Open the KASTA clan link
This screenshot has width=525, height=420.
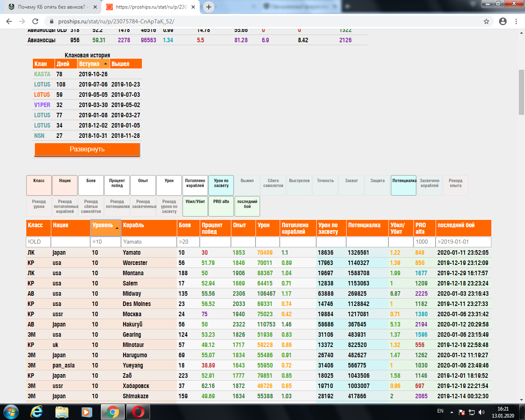[x=42, y=74]
